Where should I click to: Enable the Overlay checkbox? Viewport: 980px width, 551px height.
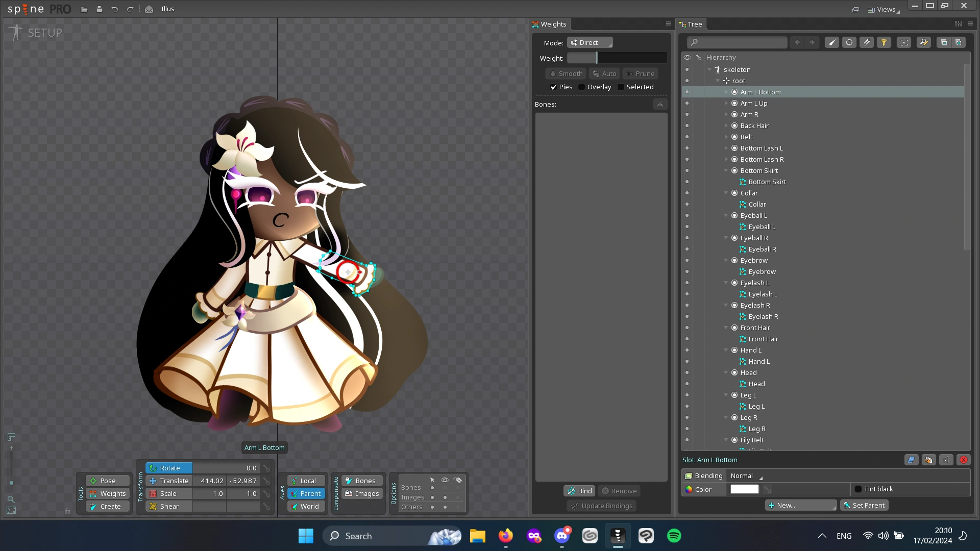coord(582,87)
